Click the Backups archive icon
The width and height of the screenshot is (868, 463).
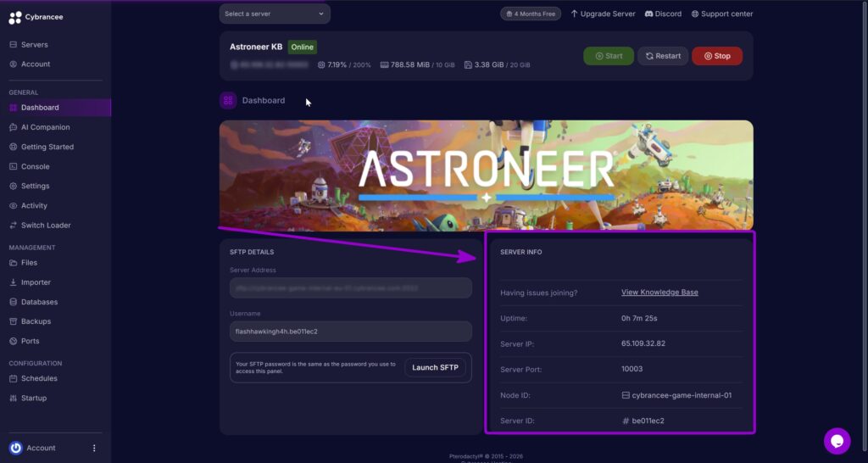(14, 321)
